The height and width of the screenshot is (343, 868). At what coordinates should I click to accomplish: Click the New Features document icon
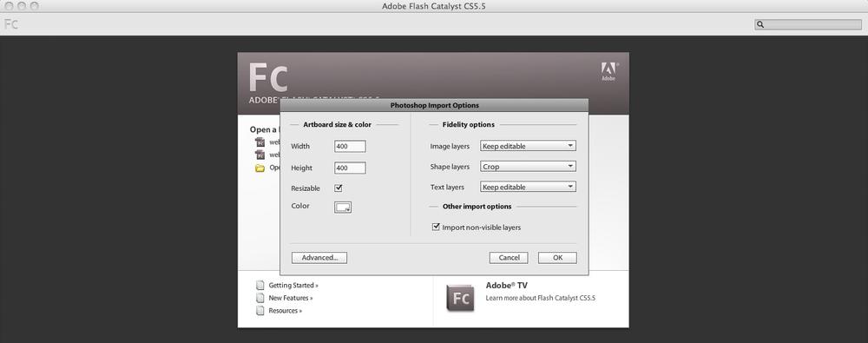(260, 298)
